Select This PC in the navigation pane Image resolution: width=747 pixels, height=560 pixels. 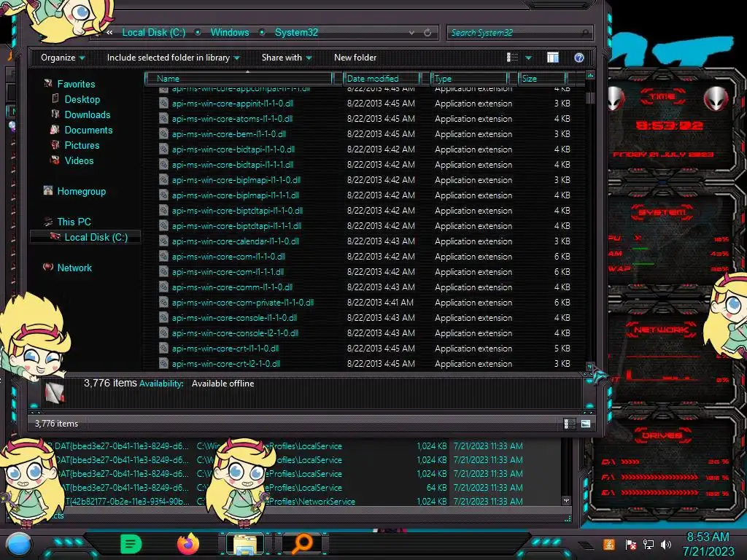74,222
